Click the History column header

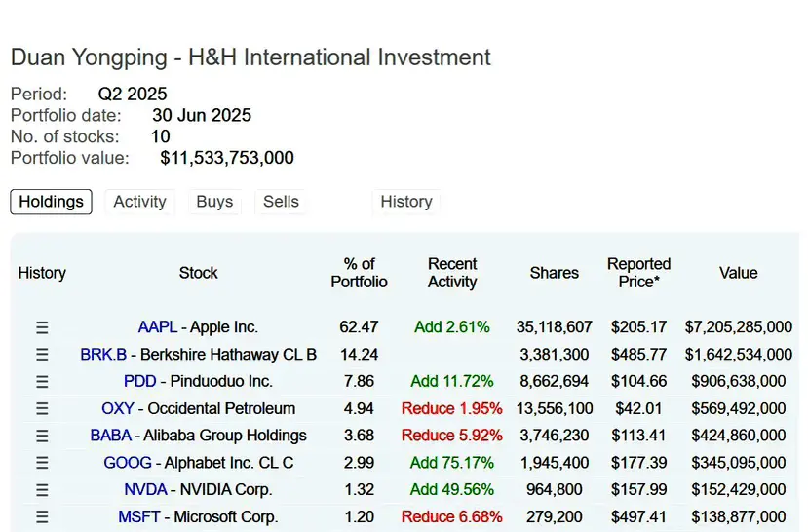(42, 273)
